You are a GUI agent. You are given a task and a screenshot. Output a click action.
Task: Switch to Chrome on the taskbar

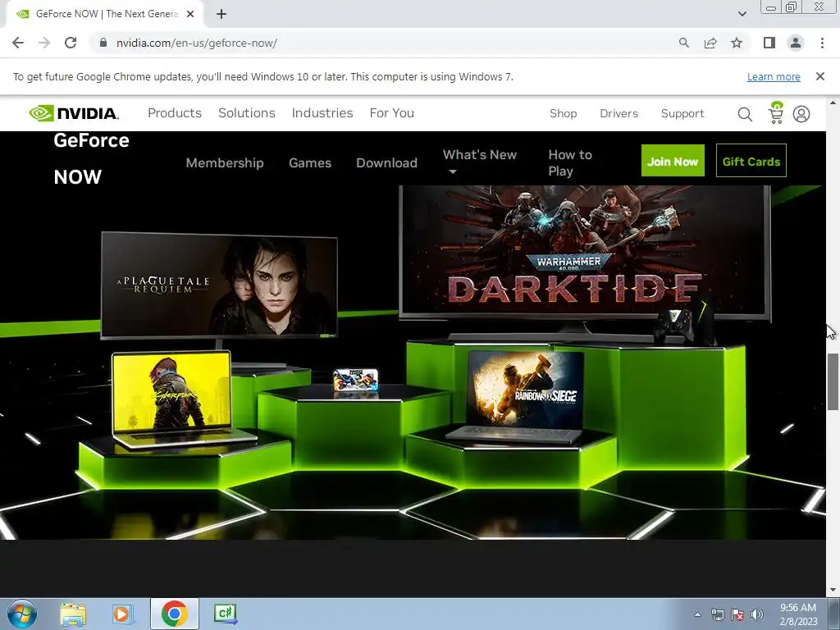click(174, 614)
